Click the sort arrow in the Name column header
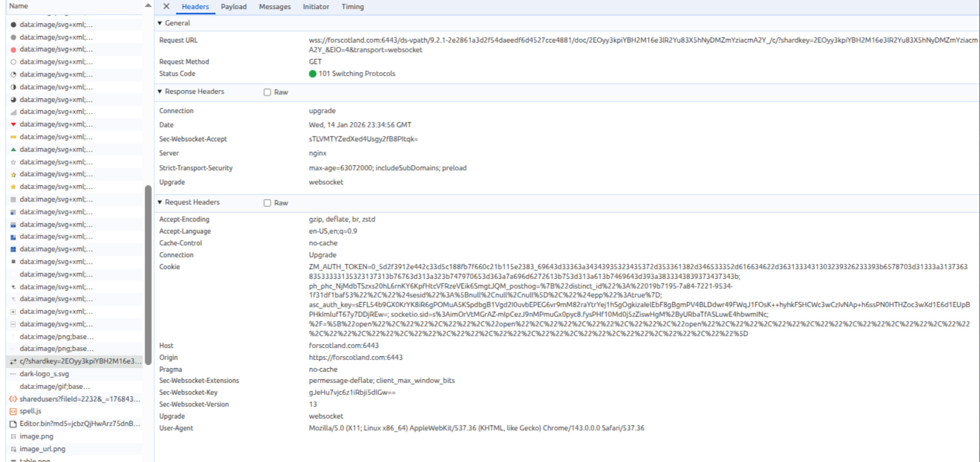 click(148, 6)
